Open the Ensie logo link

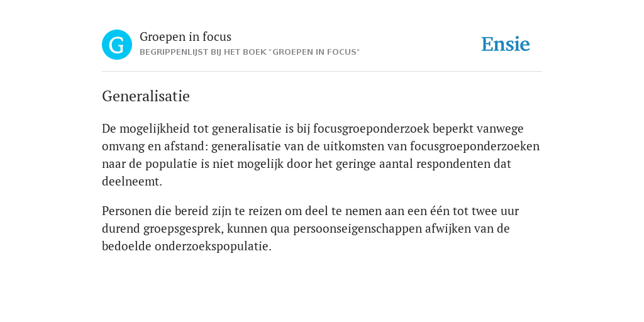(506, 44)
